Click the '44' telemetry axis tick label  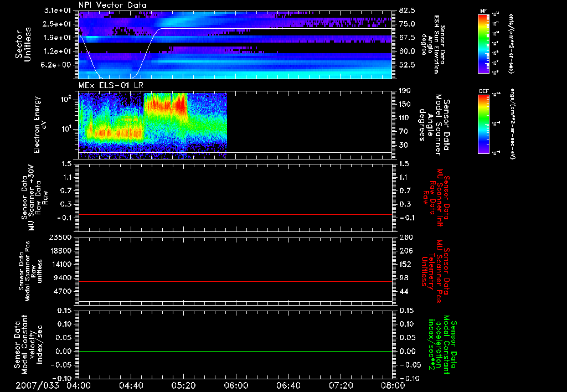[x=404, y=291]
